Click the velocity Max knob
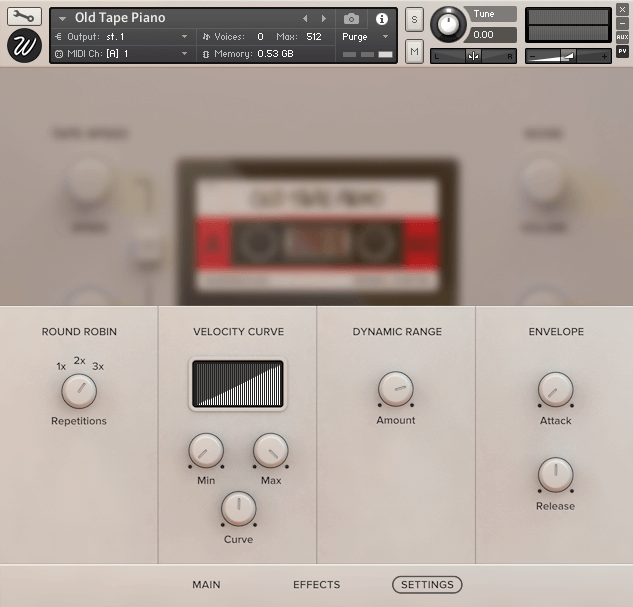This screenshot has height=607, width=633. (270, 451)
